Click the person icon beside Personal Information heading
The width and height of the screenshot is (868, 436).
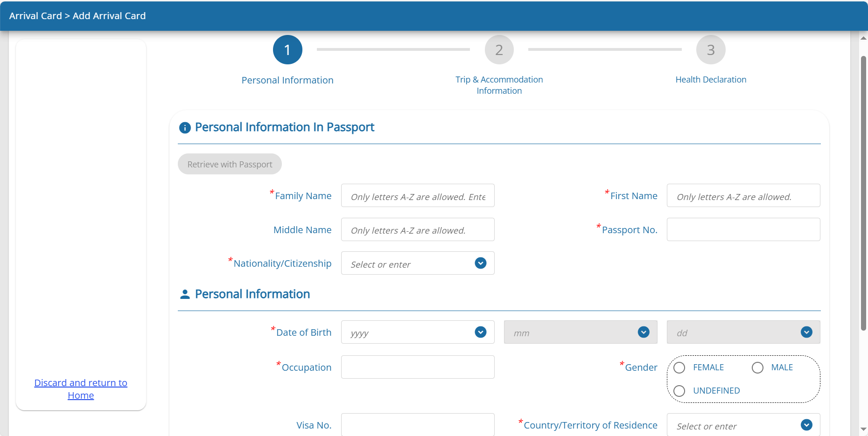(x=185, y=294)
